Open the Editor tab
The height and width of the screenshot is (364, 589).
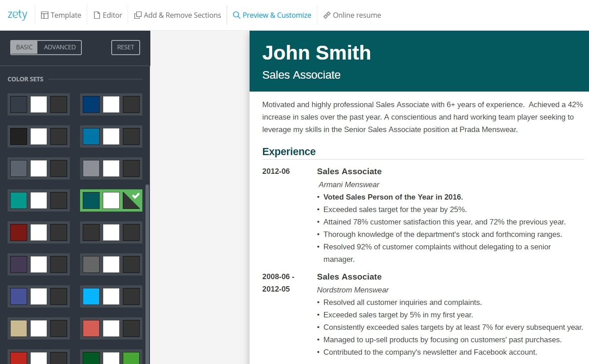tap(108, 15)
